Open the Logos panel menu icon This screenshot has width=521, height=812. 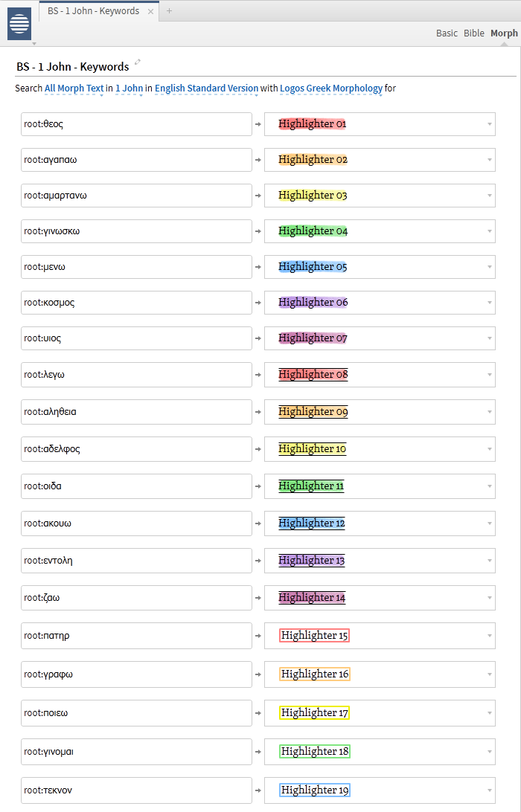pos(19,24)
